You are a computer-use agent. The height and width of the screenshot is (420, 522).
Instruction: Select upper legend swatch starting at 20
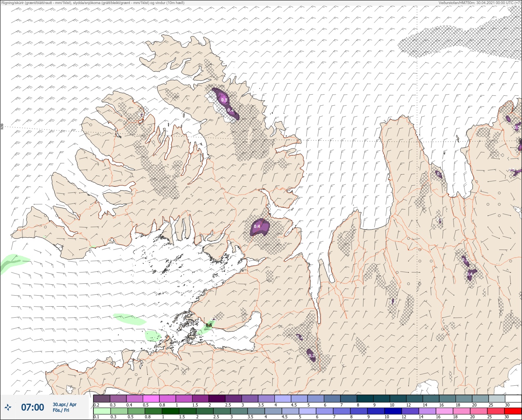pos(480,398)
